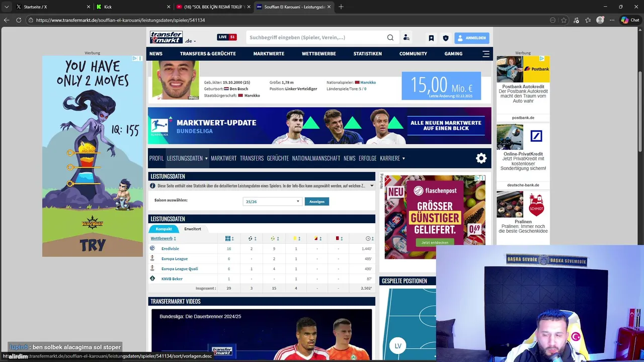Click the ANMELDEN login button
The image size is (644, 362).
tap(472, 38)
